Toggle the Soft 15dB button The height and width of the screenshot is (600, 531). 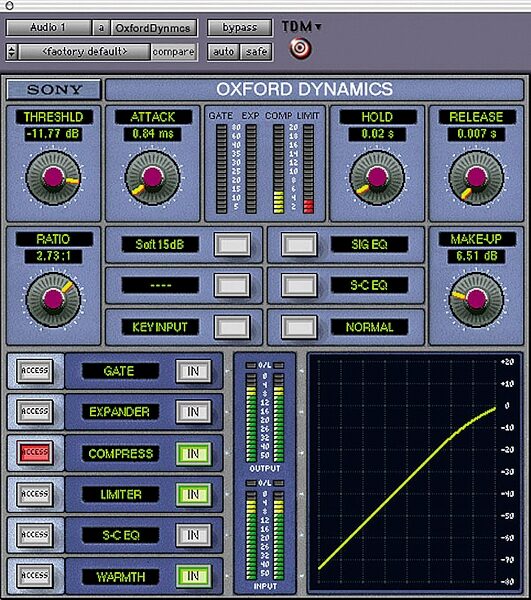[232, 244]
